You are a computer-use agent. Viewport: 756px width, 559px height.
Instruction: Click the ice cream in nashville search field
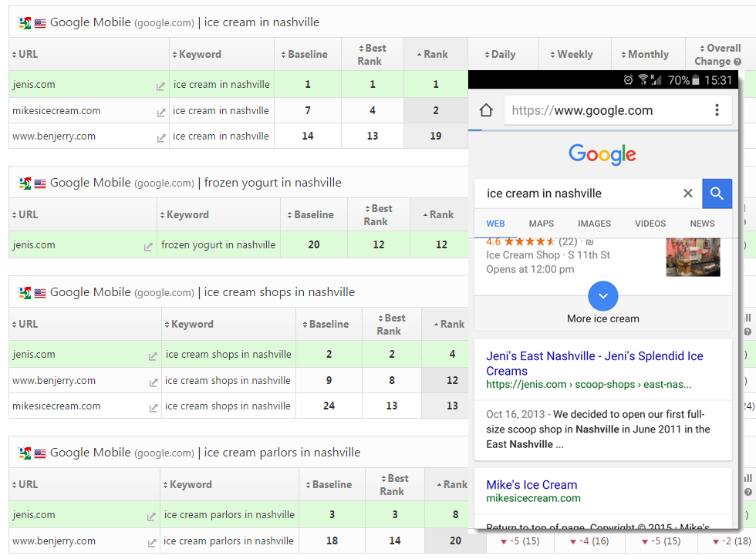[575, 194]
